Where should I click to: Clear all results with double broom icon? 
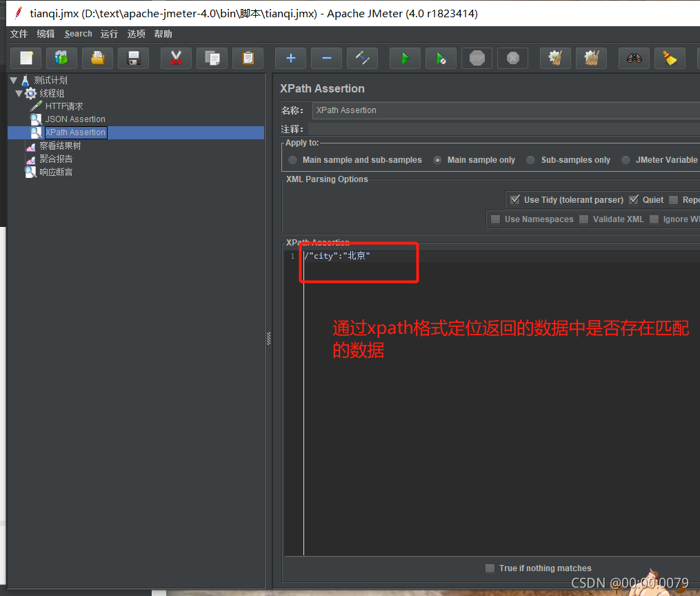tap(592, 58)
